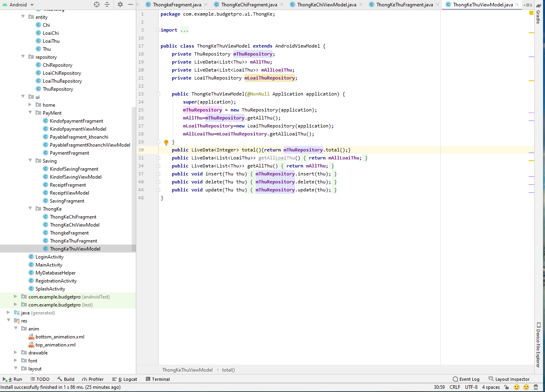
Task: Expand folded getAllLoaiThu method on line 31
Action: [158, 158]
